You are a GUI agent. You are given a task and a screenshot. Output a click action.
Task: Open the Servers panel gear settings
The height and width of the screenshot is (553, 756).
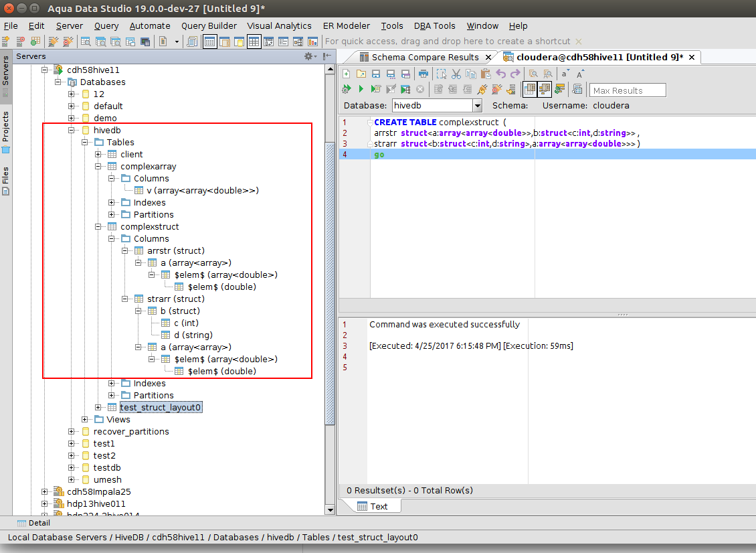310,56
